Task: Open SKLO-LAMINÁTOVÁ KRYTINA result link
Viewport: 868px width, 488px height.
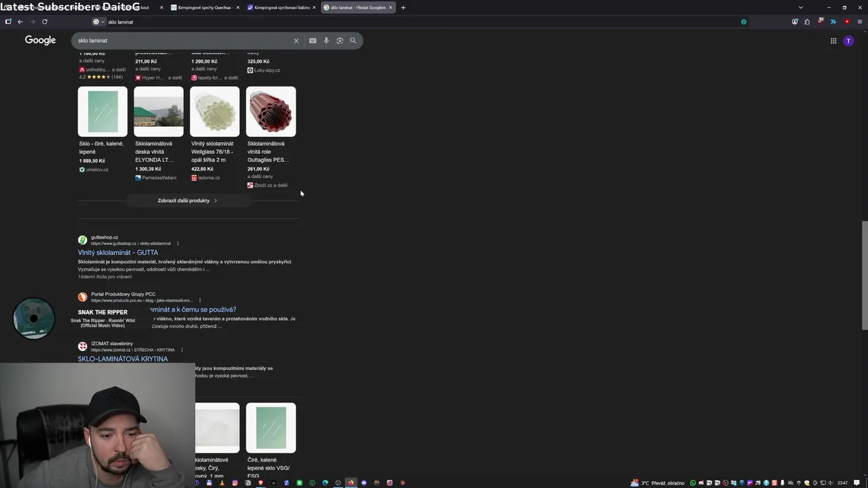Action: pos(123,359)
